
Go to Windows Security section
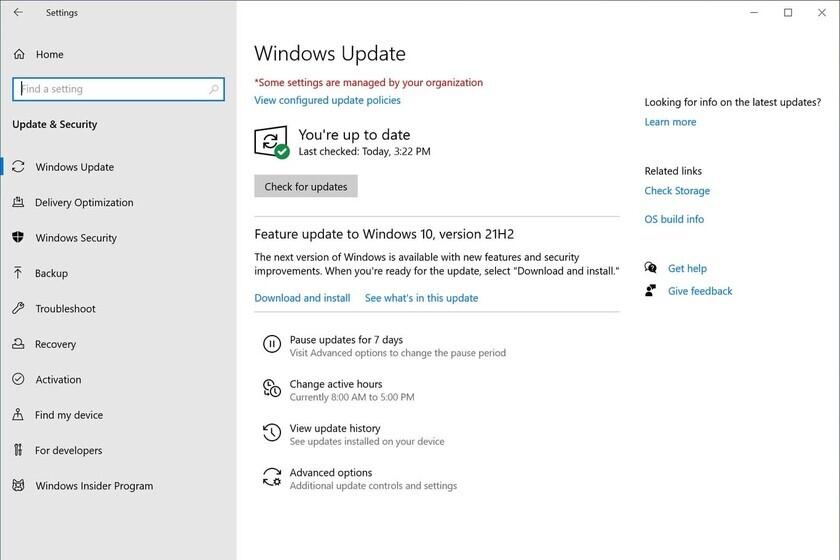tap(76, 237)
